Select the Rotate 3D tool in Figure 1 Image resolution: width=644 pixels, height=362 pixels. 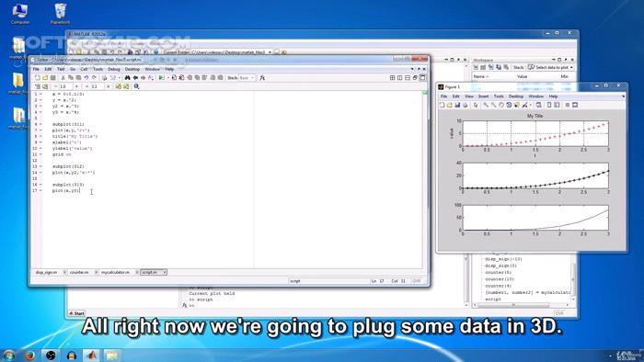(509, 105)
